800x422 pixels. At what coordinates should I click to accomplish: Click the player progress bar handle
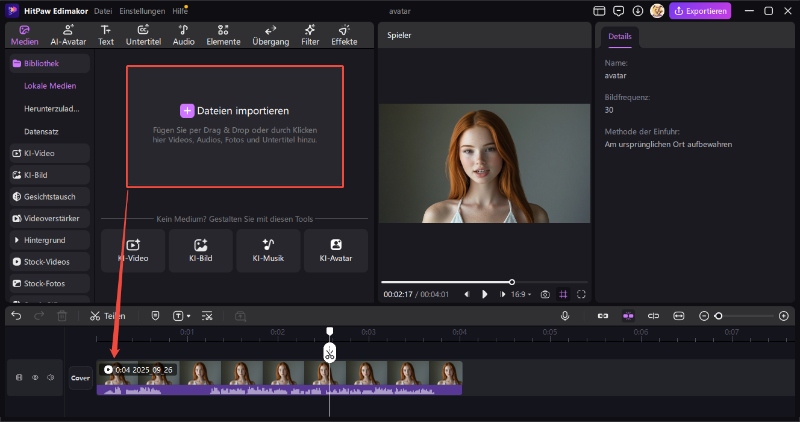(x=512, y=282)
